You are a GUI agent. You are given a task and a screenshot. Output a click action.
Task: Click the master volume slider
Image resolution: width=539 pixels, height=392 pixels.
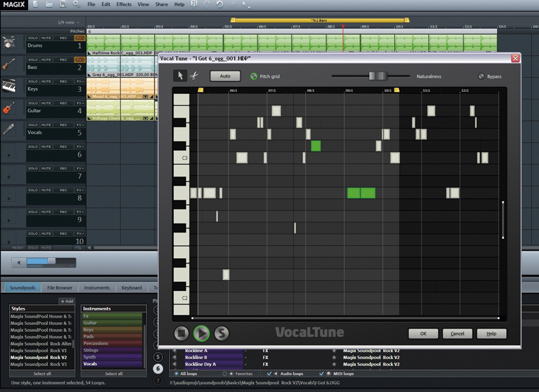(x=51, y=262)
